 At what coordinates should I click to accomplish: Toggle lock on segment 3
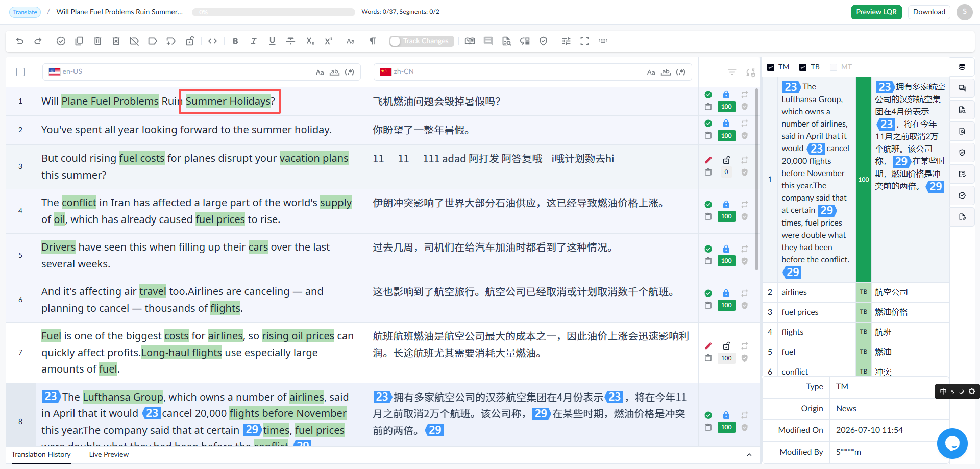[x=726, y=160]
